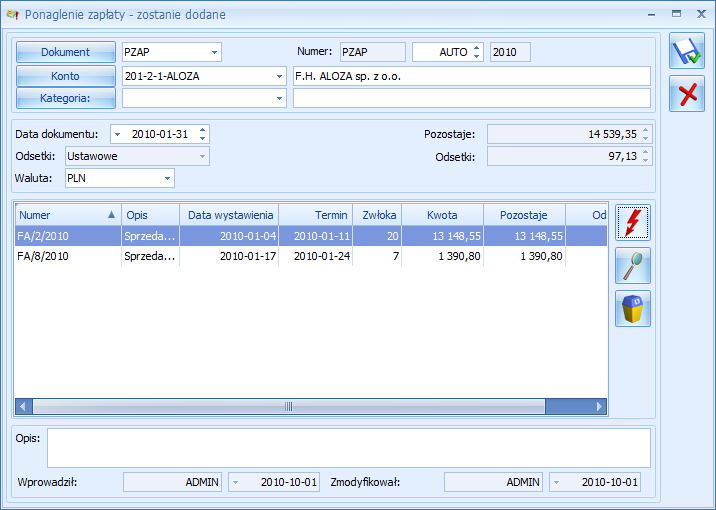Open details with the magnifying glass icon

pos(632,266)
